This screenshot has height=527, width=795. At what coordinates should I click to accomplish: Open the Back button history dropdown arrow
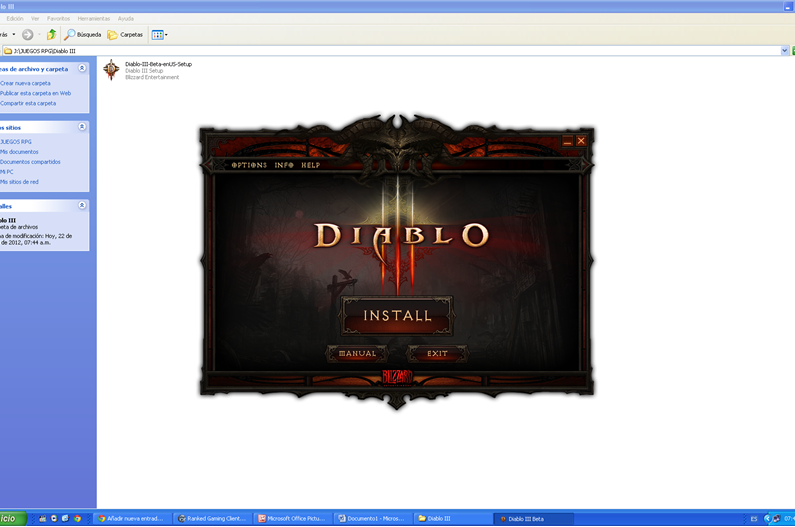tap(14, 34)
